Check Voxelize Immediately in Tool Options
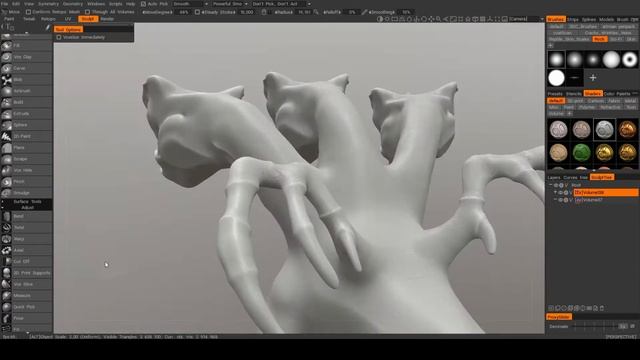Screen dimensions: 640x360 [x=59, y=37]
